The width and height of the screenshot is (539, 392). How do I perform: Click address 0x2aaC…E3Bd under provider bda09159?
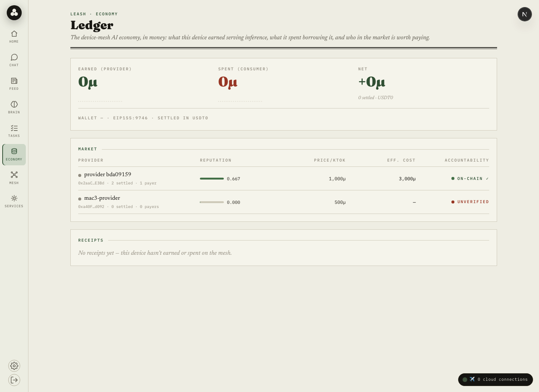pyautogui.click(x=91, y=183)
